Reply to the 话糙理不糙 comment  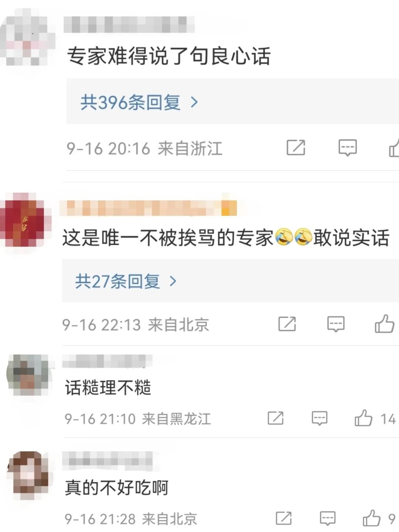click(320, 419)
